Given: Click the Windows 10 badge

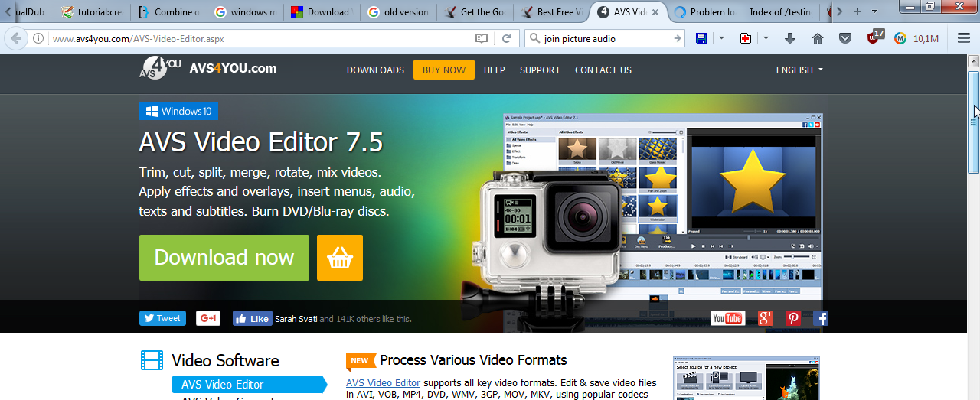Looking at the screenshot, I should click(178, 112).
